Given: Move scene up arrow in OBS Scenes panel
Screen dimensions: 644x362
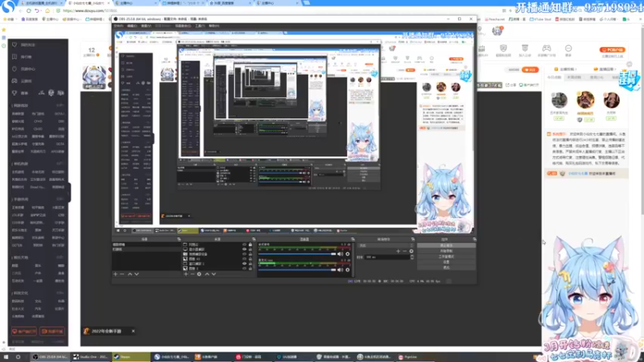Looking at the screenshot, I should (130, 274).
